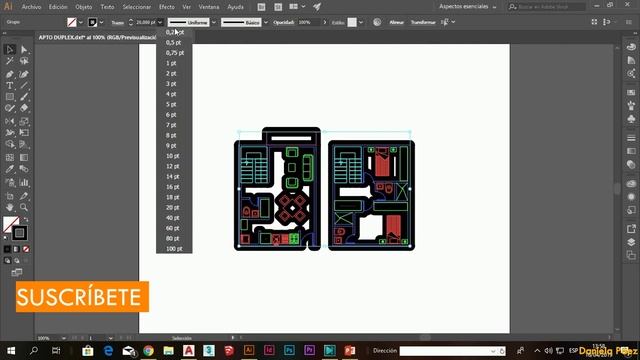The height and width of the screenshot is (360, 640).
Task: Open the Ayuda menu
Action: (236, 7)
